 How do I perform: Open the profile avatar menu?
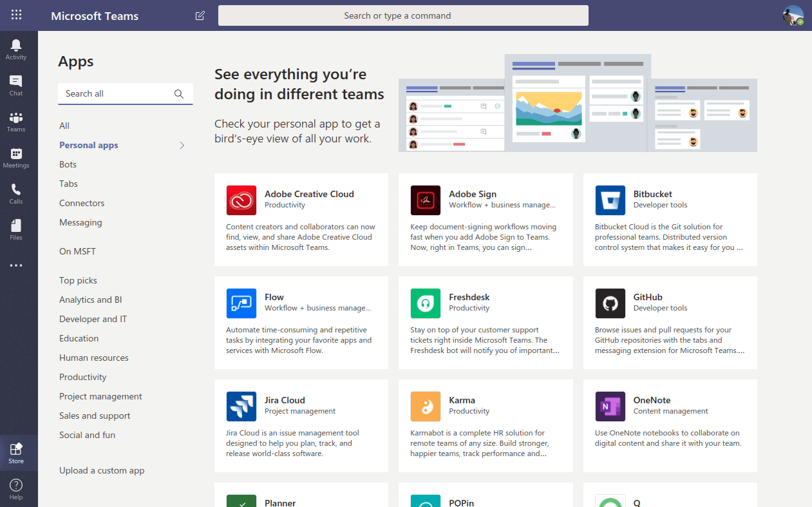point(793,15)
